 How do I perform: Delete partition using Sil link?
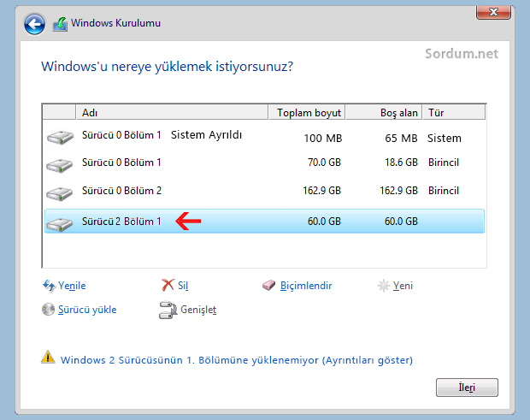(183, 286)
